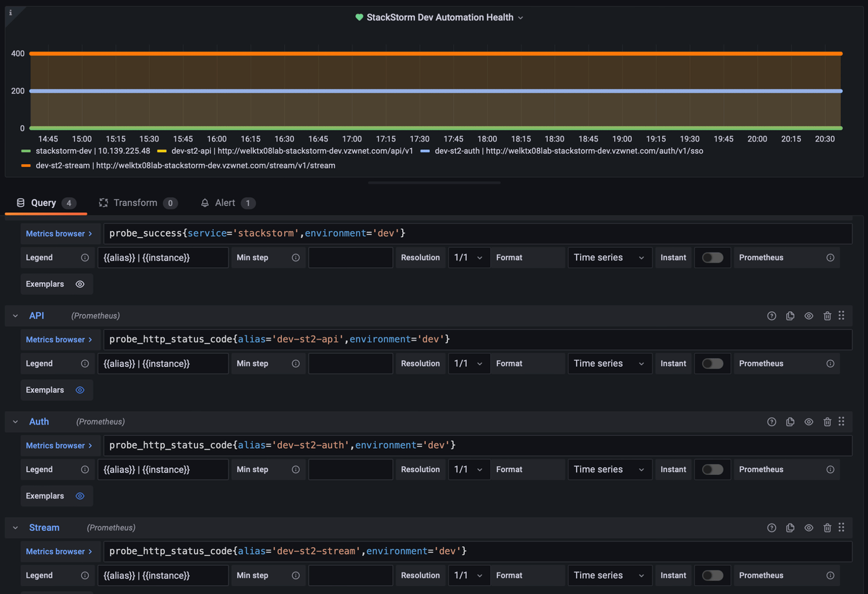The width and height of the screenshot is (868, 594).
Task: Open query inspector help for the API query
Action: [x=771, y=316]
